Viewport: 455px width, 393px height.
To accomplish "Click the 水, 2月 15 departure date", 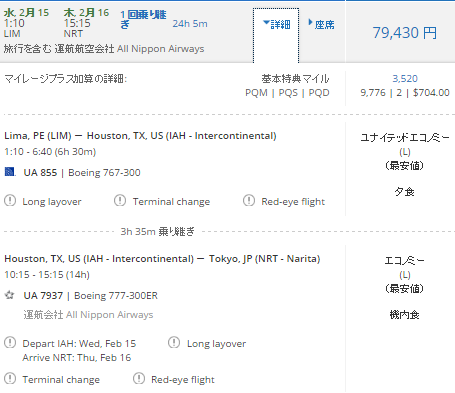I will coord(26,13).
